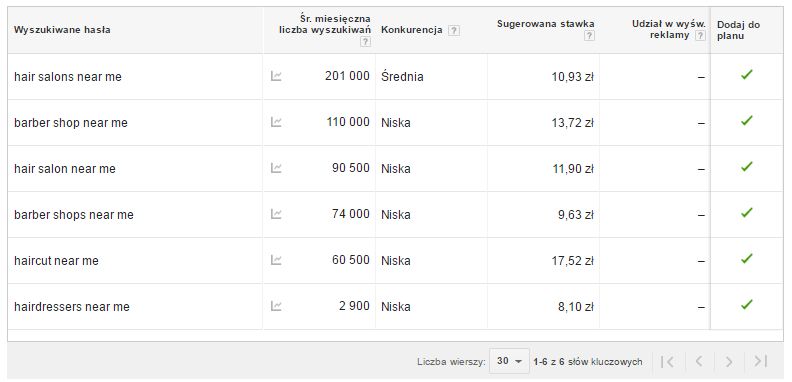View trend chart for hairdressers near me
Screen dimensions: 792x382
(x=276, y=306)
